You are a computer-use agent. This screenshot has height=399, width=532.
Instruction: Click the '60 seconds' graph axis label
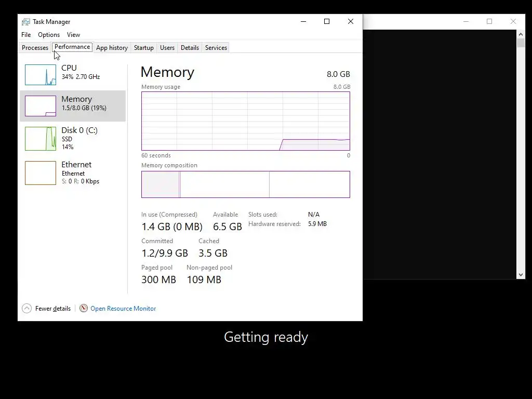click(x=156, y=155)
